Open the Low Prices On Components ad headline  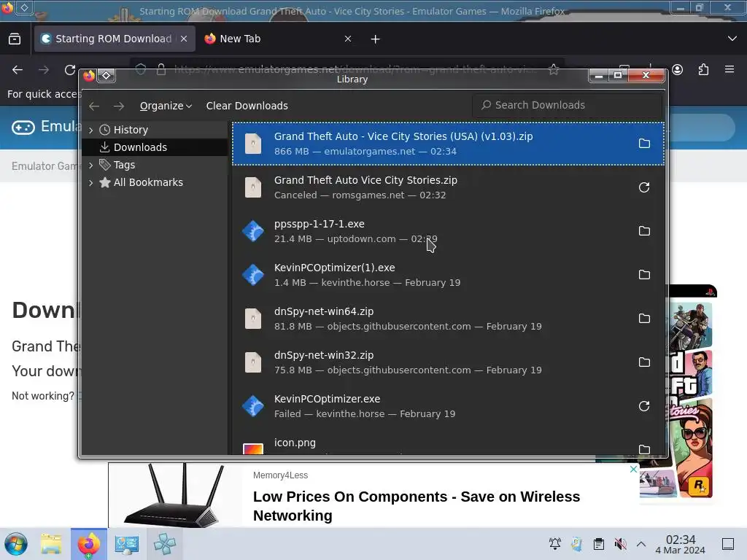[417, 506]
